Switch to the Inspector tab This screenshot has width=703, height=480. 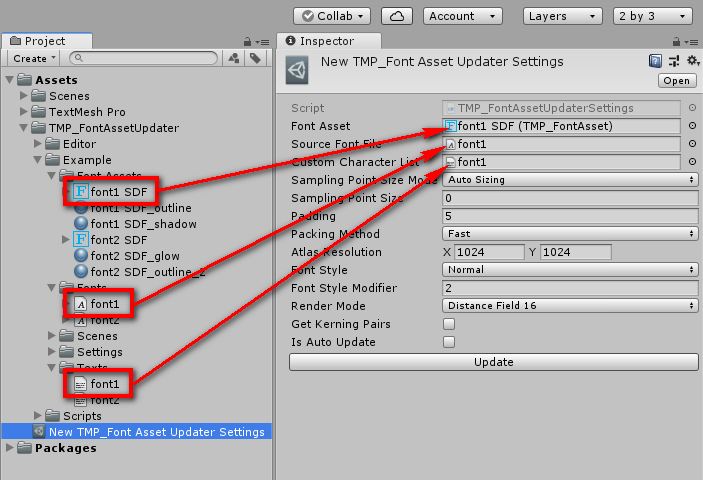click(x=329, y=41)
